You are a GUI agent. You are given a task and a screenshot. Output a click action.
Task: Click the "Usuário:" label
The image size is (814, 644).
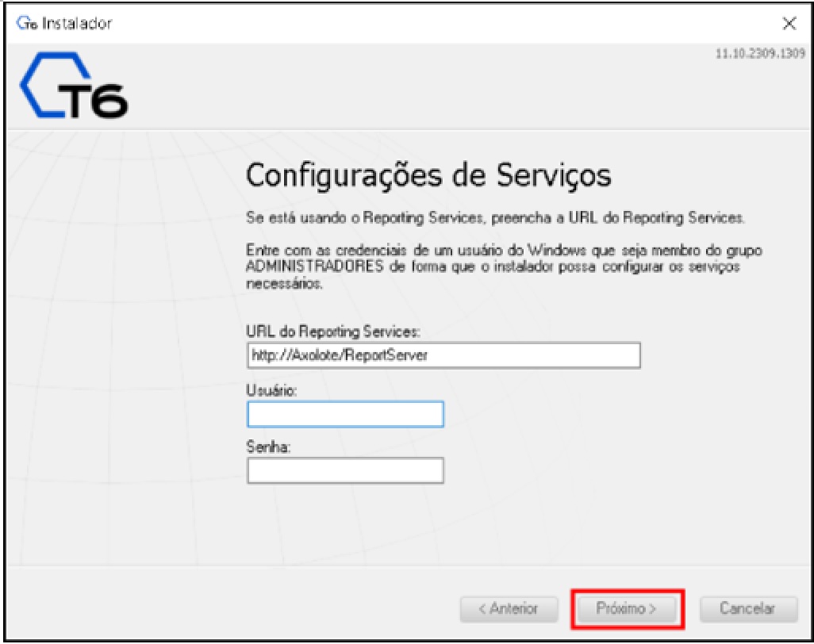271,391
